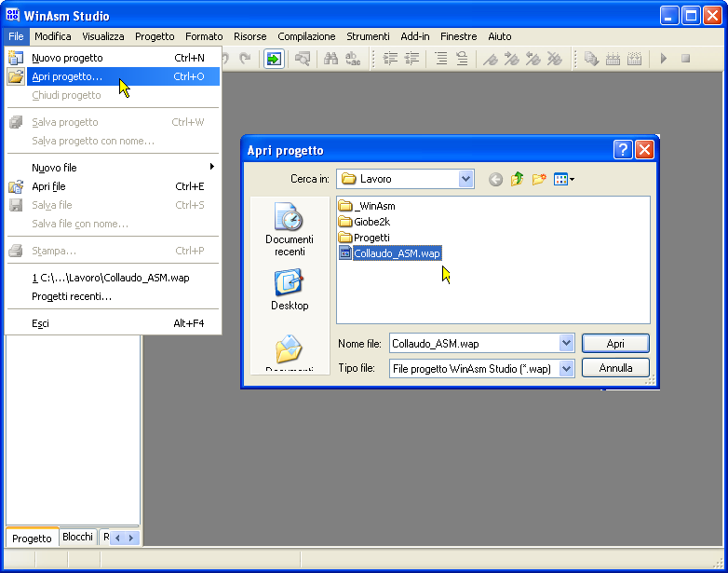Open the Visualizza menu

(x=103, y=36)
